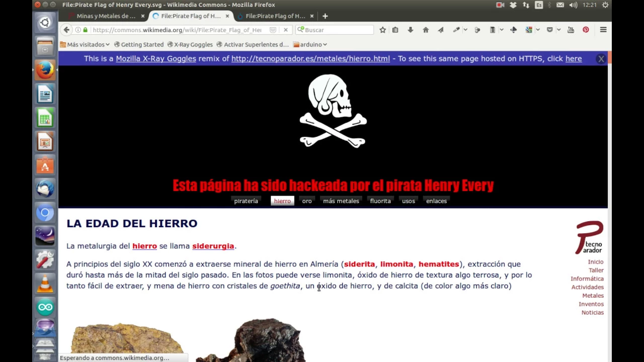Follow the red siderita link
Image resolution: width=644 pixels, height=362 pixels.
pyautogui.click(x=359, y=264)
